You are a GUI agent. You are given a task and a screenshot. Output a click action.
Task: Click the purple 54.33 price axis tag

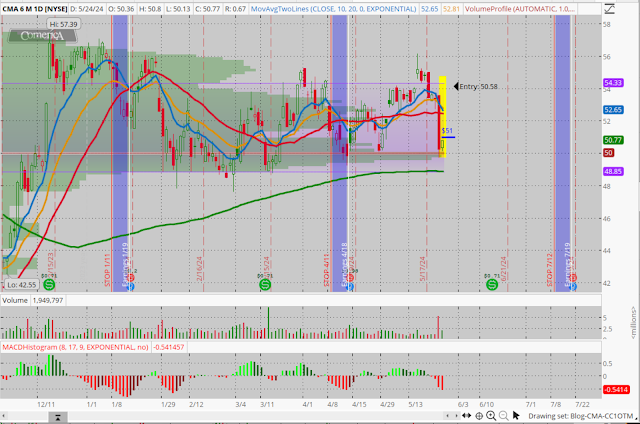(x=613, y=83)
